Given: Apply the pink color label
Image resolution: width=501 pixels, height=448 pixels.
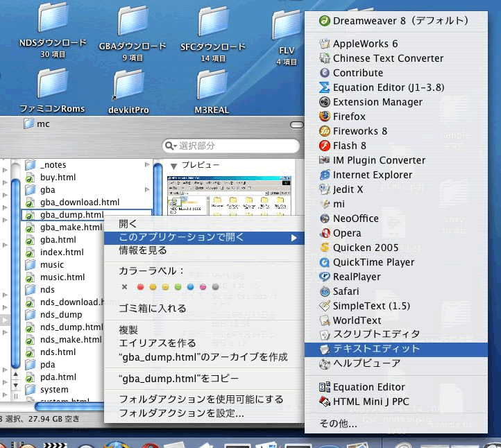Looking at the screenshot, I should pos(203,287).
